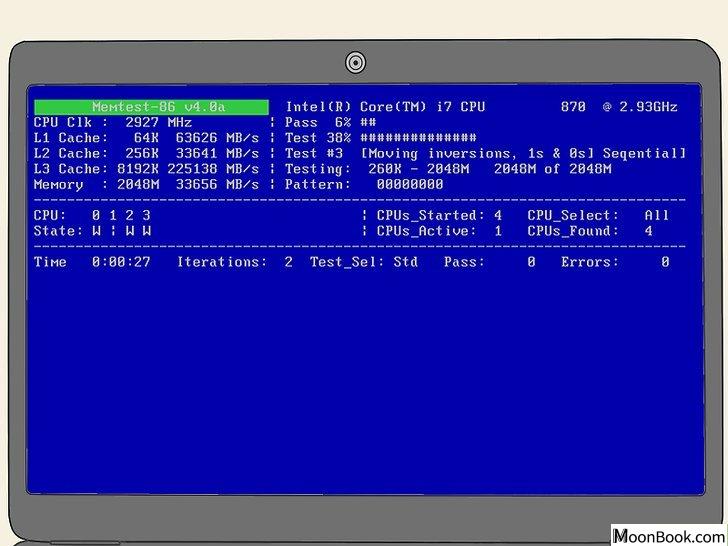Click the green Memtest-86 v4.0a title banner
The image size is (728, 546).
click(151, 107)
